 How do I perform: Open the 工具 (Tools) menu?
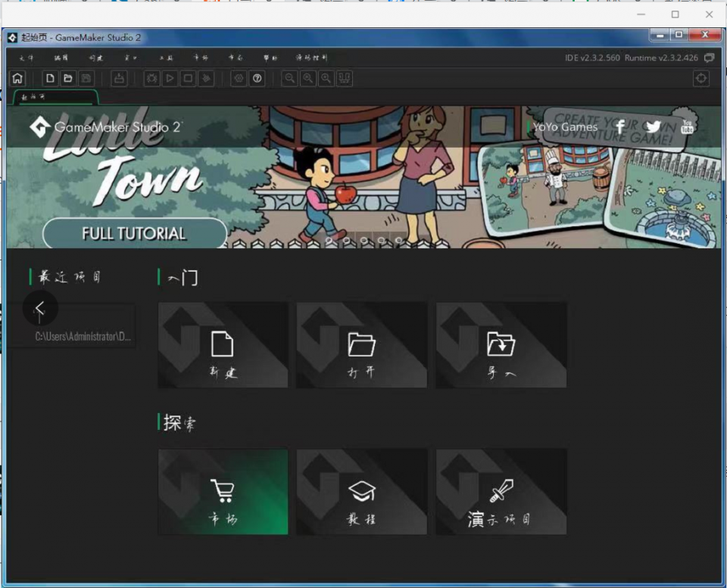click(x=166, y=58)
